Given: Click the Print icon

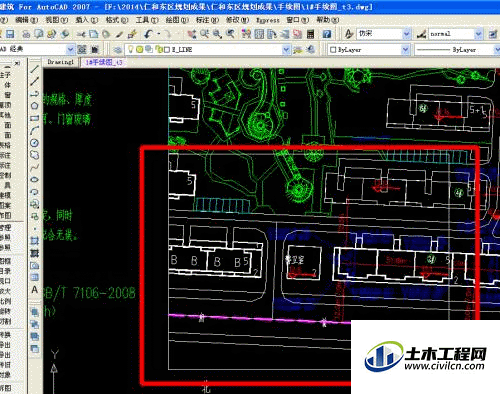Looking at the screenshot, I should coord(26,34).
